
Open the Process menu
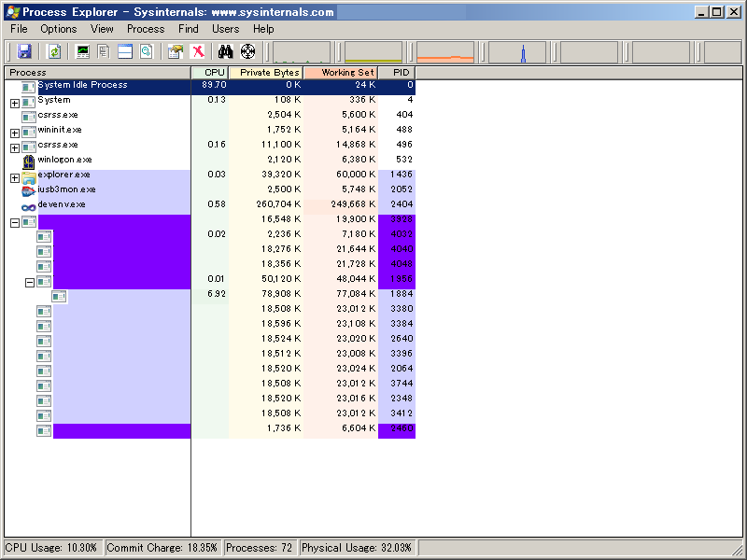146,29
